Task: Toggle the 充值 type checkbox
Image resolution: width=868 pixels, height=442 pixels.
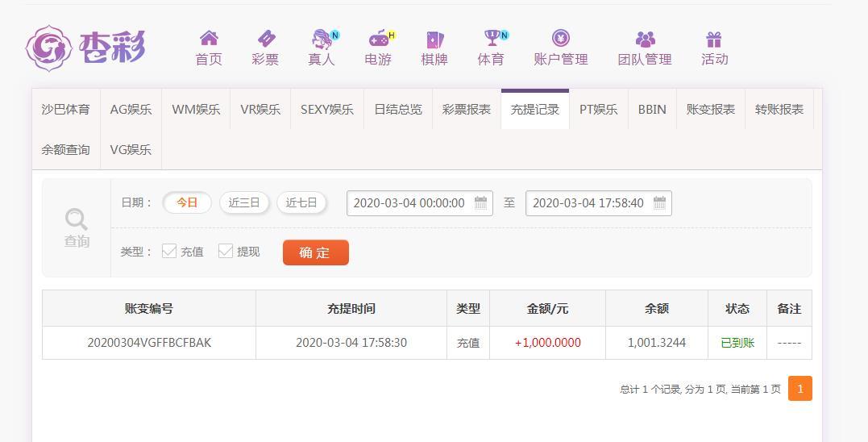Action: click(168, 252)
